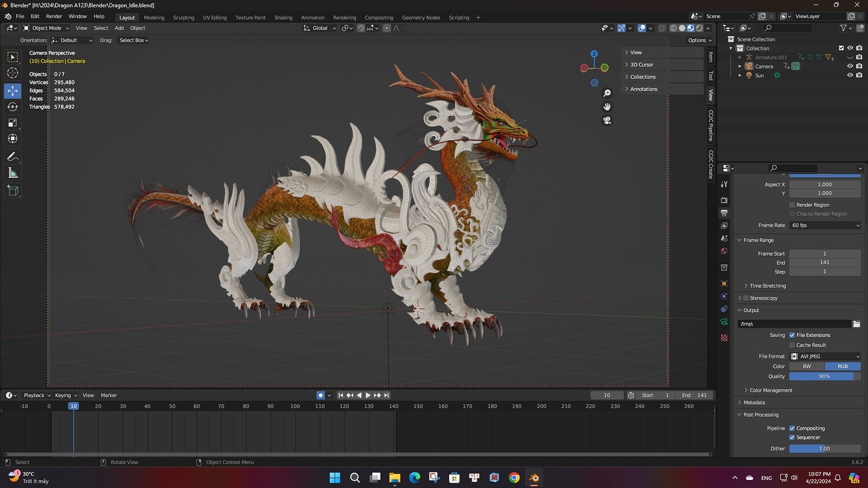This screenshot has height=488, width=868.
Task: Select the Add Cube tool
Action: pyautogui.click(x=13, y=191)
